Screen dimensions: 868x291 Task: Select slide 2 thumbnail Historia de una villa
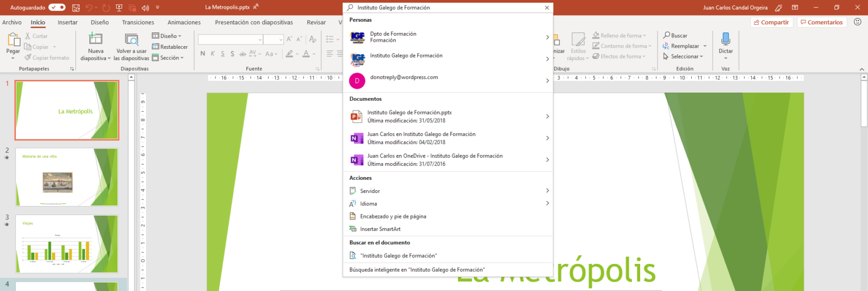point(67,177)
